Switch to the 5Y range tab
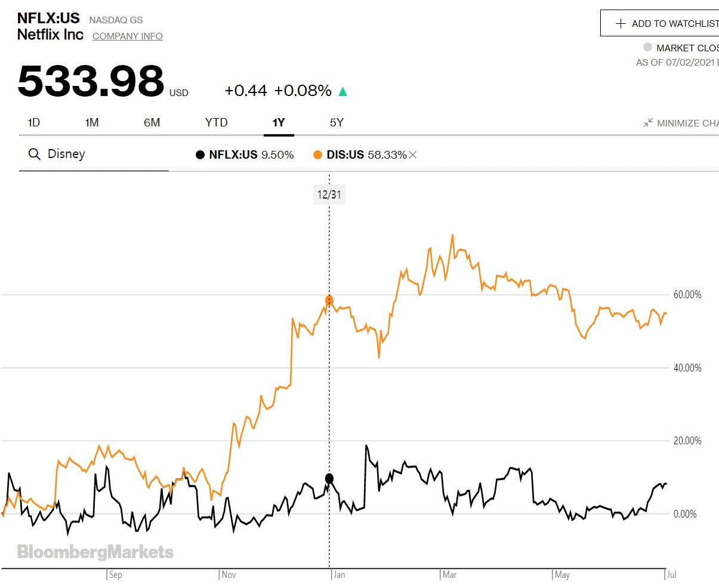 click(337, 122)
